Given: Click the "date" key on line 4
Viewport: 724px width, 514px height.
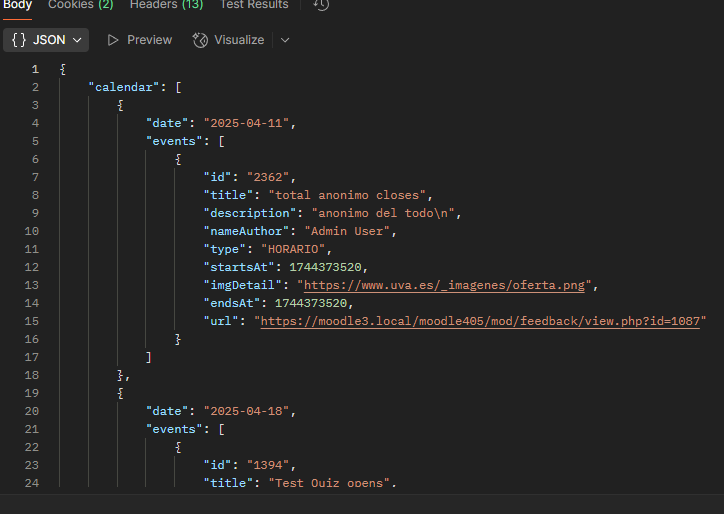Looking at the screenshot, I should tap(167, 123).
